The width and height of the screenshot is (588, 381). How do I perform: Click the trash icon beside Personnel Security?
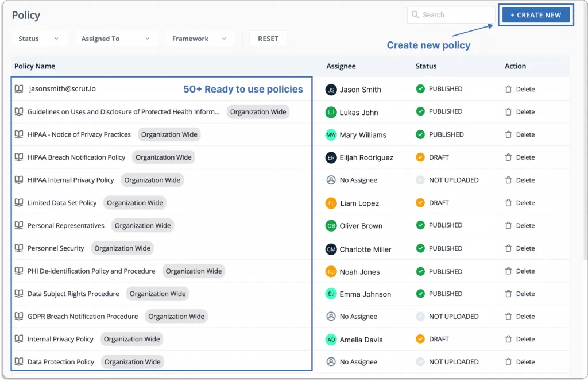pyautogui.click(x=508, y=248)
